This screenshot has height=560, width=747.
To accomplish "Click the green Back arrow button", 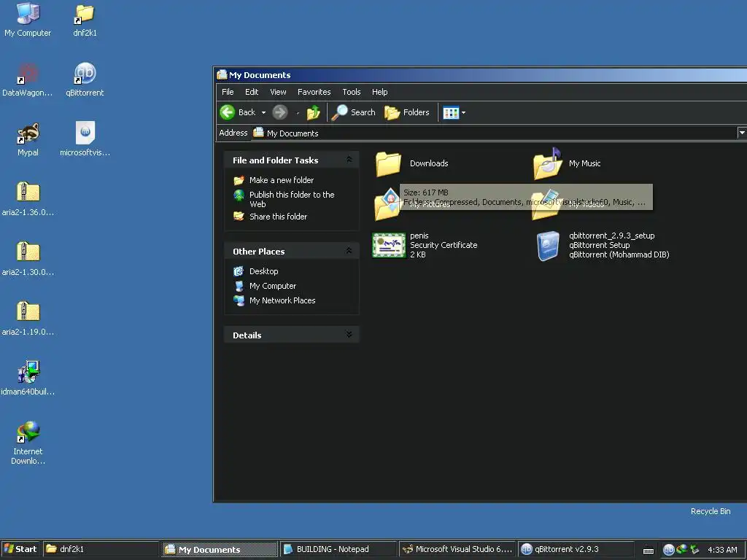I will [x=228, y=112].
